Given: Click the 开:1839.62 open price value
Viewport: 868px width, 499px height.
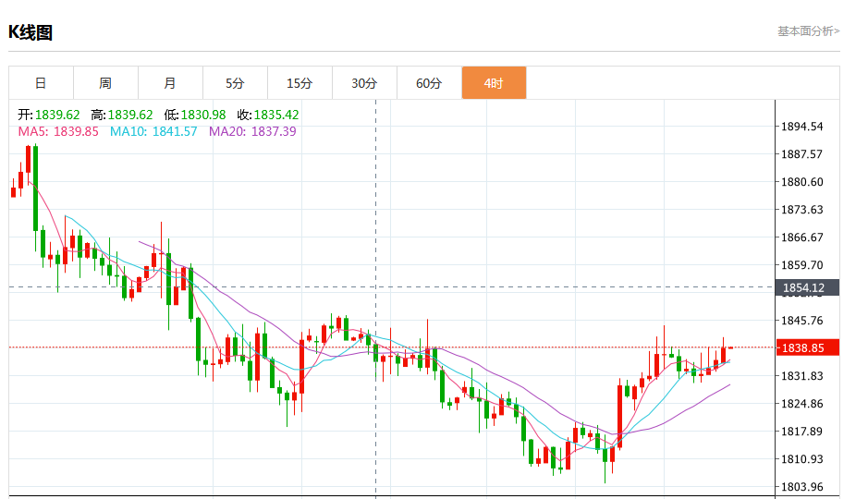Looking at the screenshot, I should [x=49, y=116].
